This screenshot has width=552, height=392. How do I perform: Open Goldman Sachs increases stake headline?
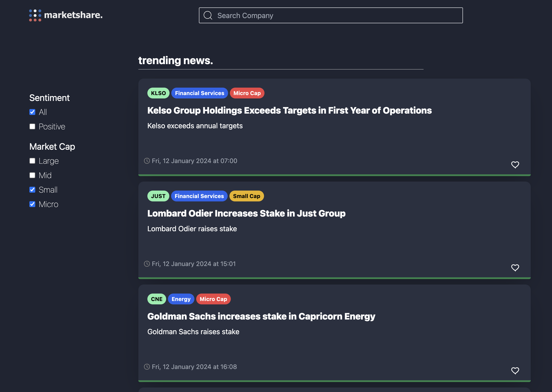click(x=261, y=316)
